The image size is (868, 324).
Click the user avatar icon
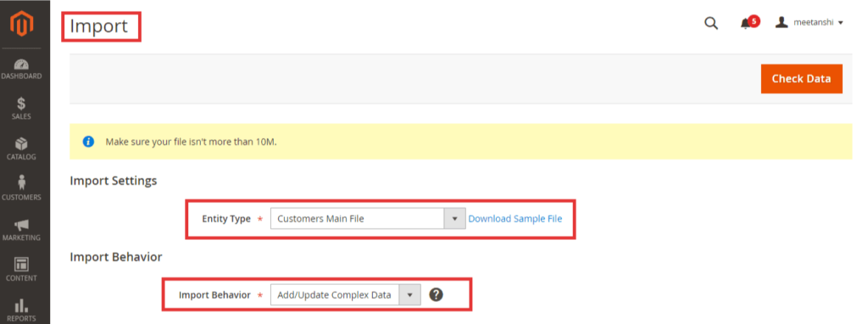(781, 23)
